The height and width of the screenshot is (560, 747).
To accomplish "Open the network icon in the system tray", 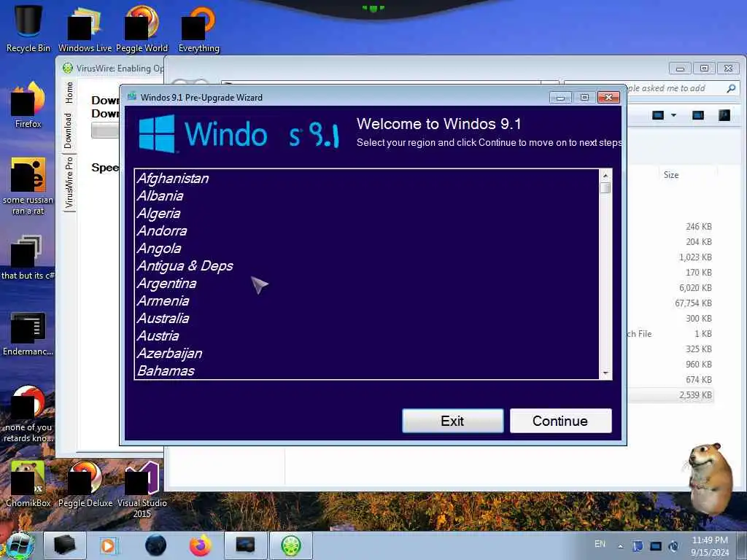I will coord(656,546).
